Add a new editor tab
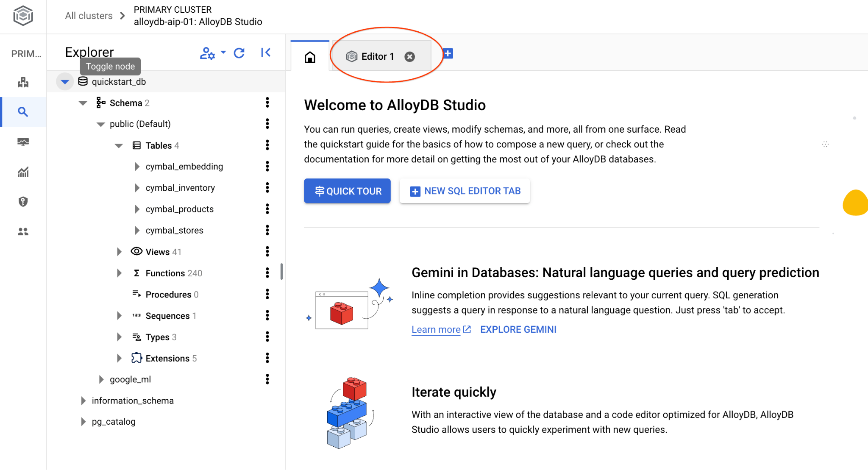868x470 pixels. [448, 54]
